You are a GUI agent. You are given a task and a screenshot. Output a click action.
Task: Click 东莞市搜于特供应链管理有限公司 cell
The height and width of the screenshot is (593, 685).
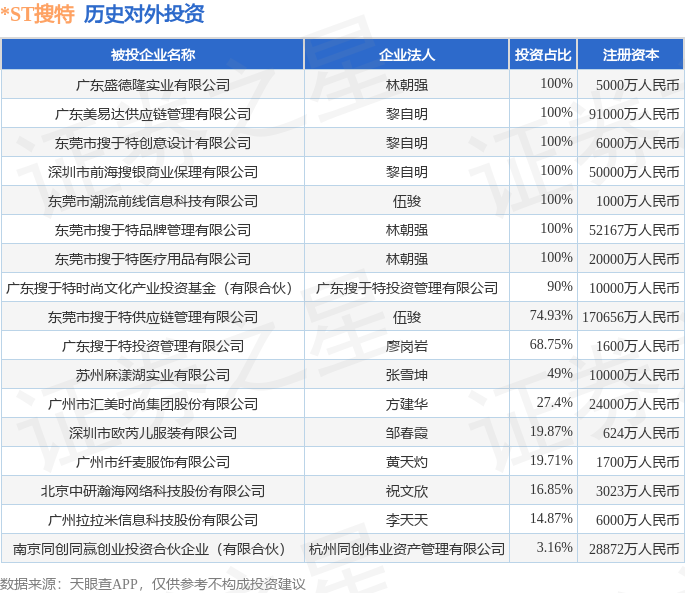(152, 317)
